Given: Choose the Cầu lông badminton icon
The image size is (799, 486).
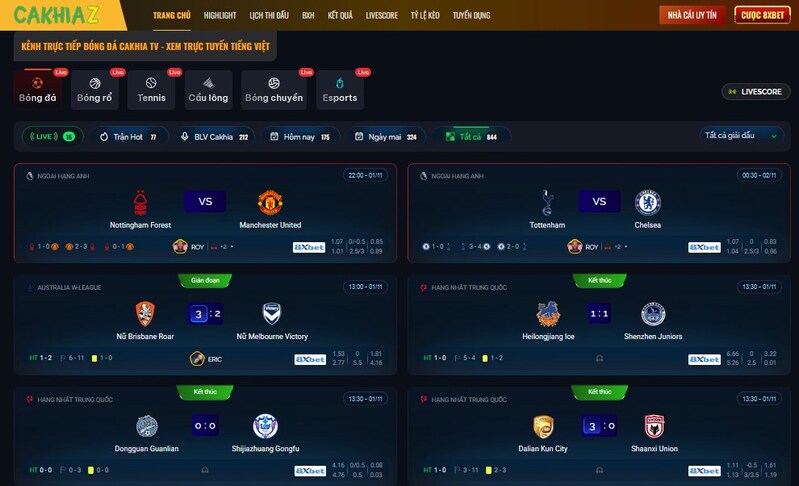Looking at the screenshot, I should [208, 83].
